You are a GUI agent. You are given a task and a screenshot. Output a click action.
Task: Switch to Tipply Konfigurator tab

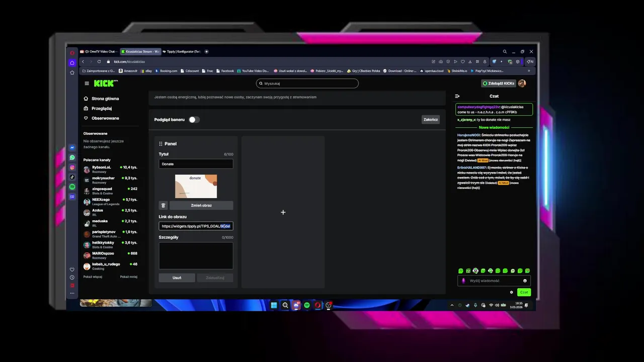tap(182, 51)
